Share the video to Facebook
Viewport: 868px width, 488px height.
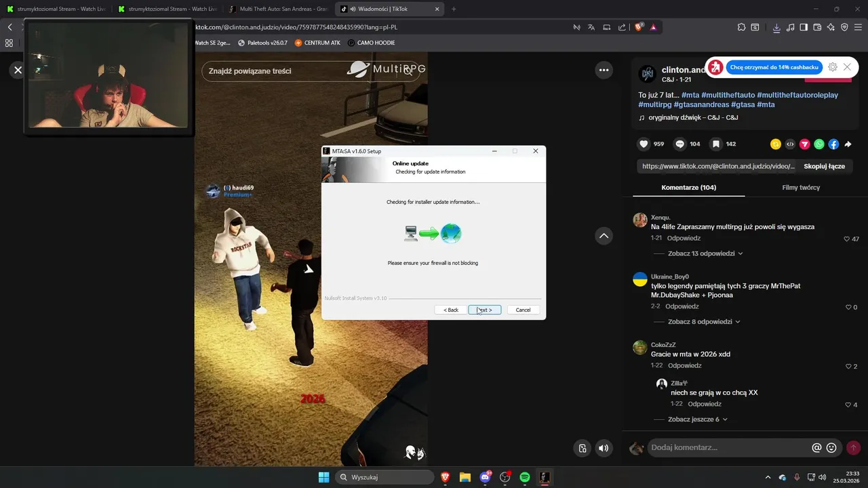pos(833,144)
